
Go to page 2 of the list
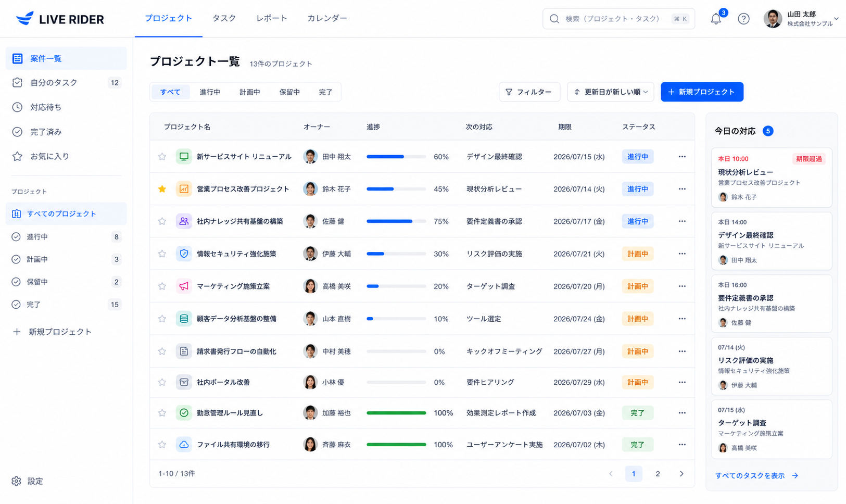[658, 474]
